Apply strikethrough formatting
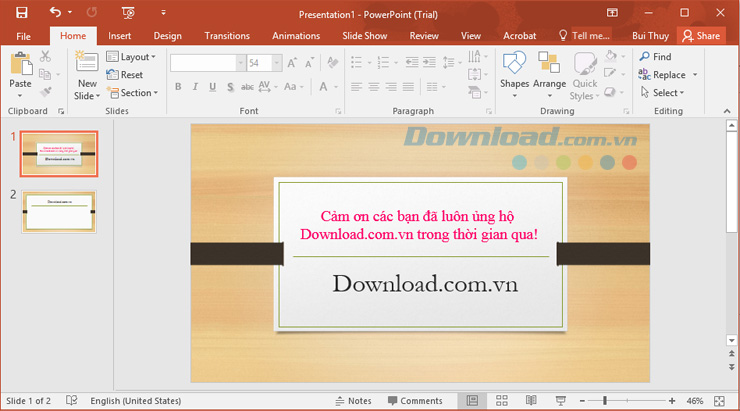 [247, 87]
